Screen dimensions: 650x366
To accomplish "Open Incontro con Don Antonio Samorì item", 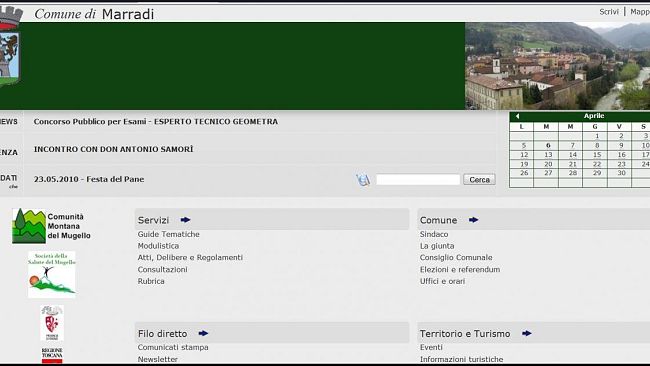I will click(x=114, y=149).
